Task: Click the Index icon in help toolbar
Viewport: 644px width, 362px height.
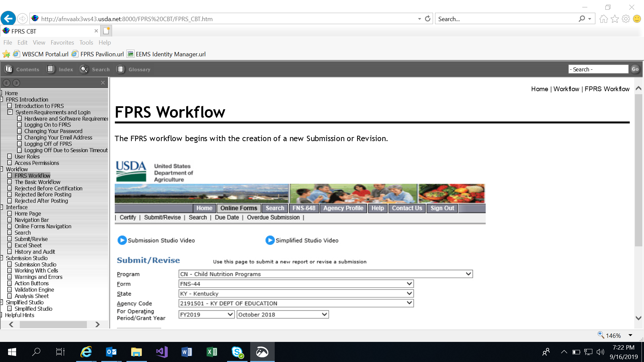Action: 51,69
